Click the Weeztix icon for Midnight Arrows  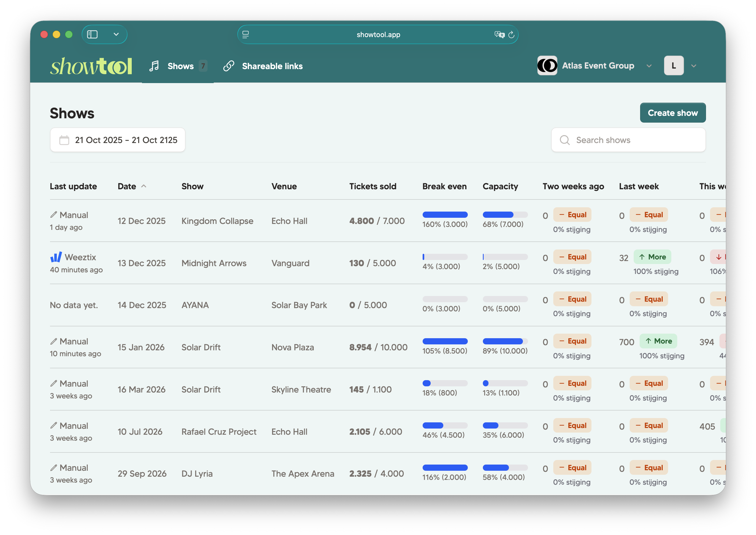pyautogui.click(x=56, y=257)
